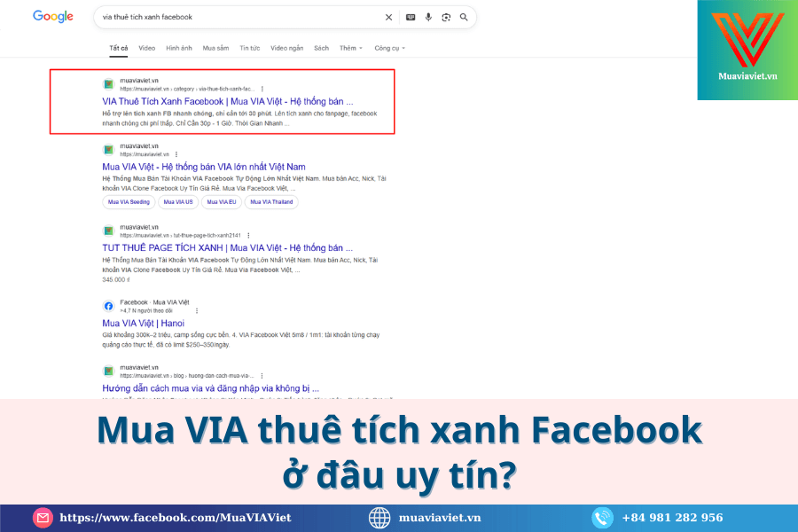Viewport: 798px width, 532px height.
Task: Switch to the 'Video ngắn' tab
Action: [x=287, y=49]
